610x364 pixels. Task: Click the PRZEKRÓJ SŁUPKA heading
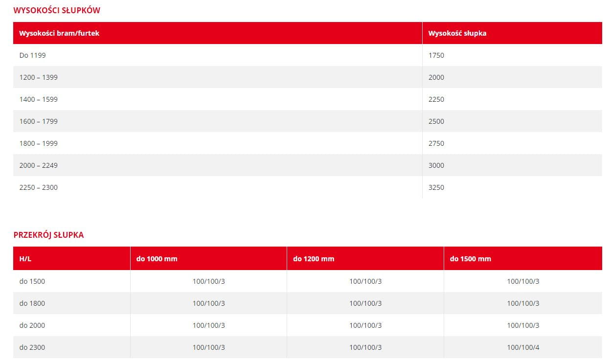point(48,235)
